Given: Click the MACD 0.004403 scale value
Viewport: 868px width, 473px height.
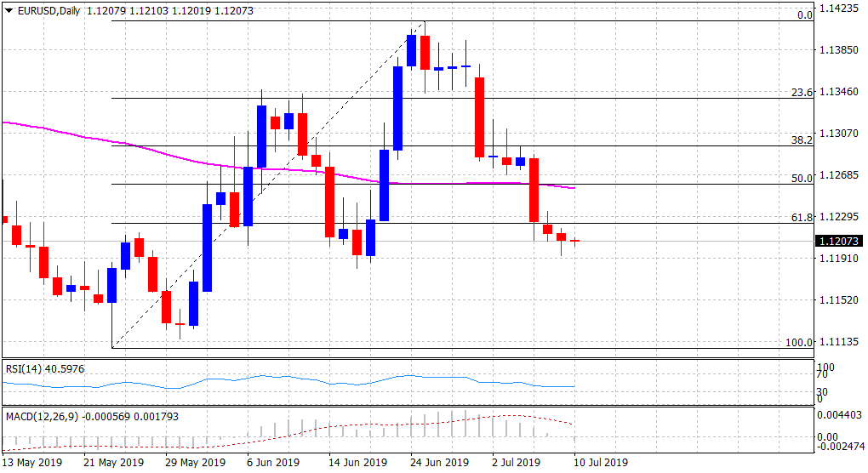Looking at the screenshot, I should coord(840,415).
